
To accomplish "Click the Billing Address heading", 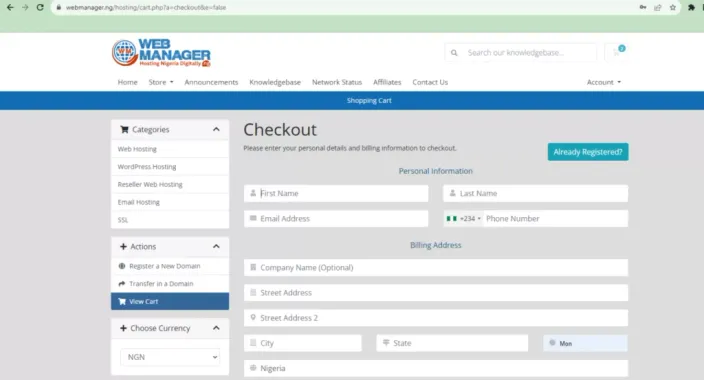I will (436, 245).
